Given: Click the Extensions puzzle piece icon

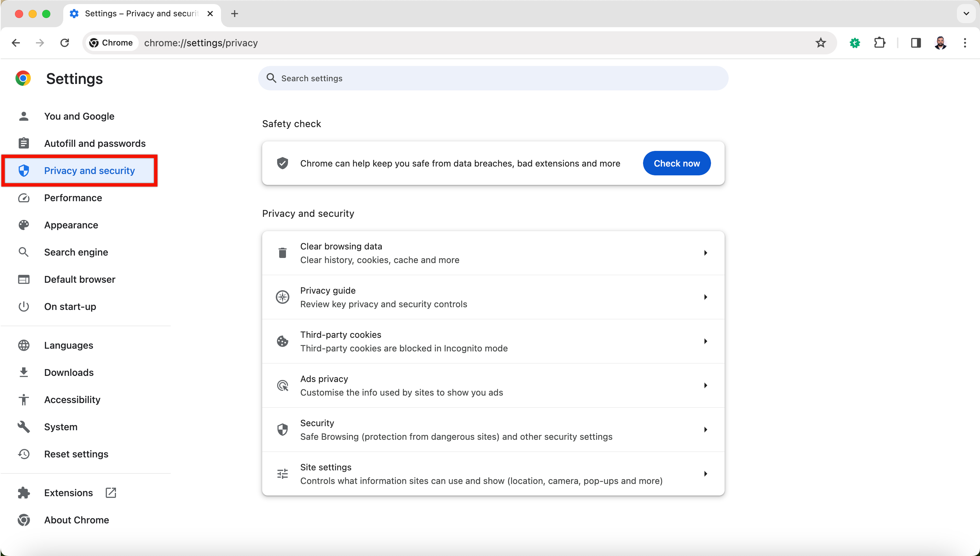Looking at the screenshot, I should click(880, 42).
